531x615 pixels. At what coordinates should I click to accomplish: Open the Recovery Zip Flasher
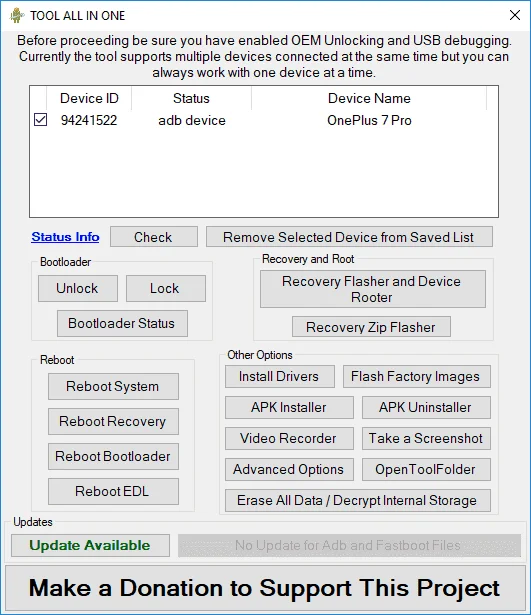[371, 327]
